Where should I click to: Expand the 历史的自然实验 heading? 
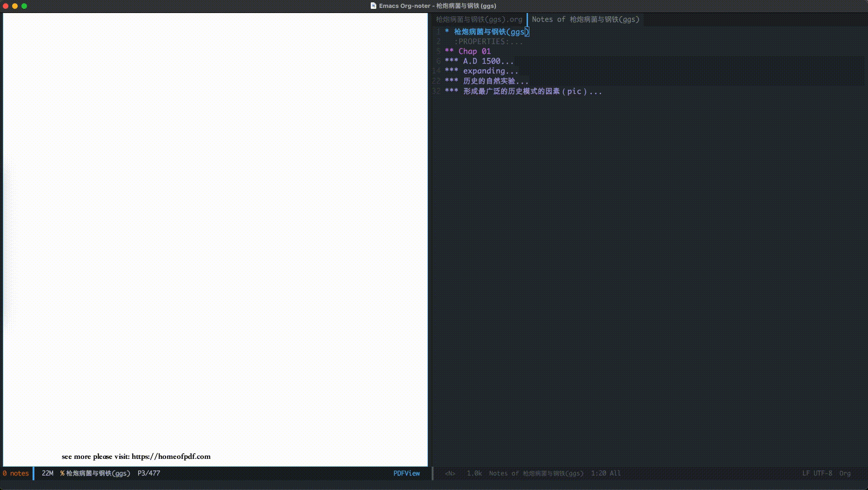[495, 81]
